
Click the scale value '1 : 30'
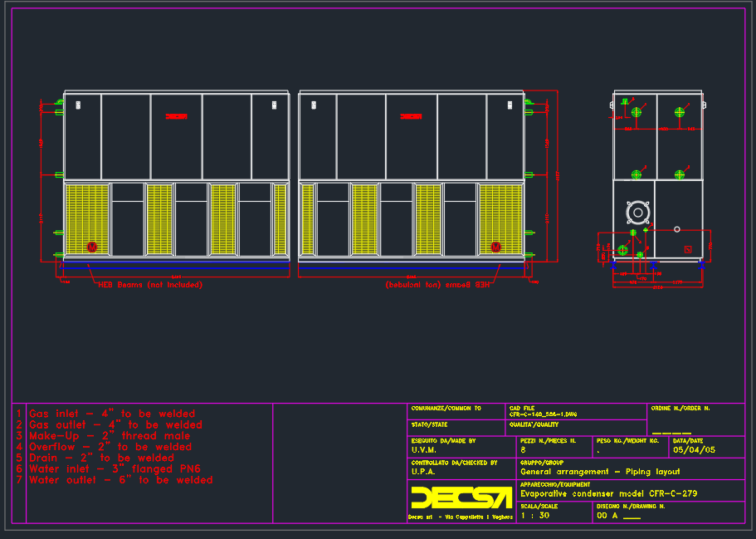(x=535, y=516)
